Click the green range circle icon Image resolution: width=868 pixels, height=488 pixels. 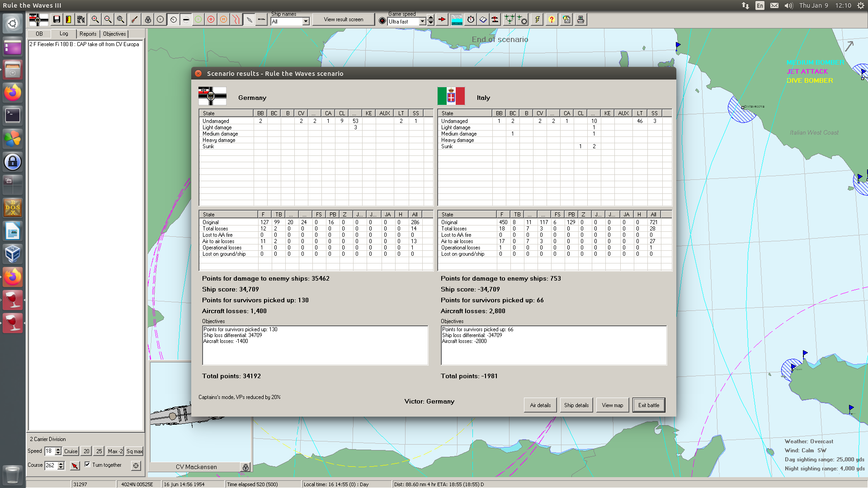tap(198, 19)
